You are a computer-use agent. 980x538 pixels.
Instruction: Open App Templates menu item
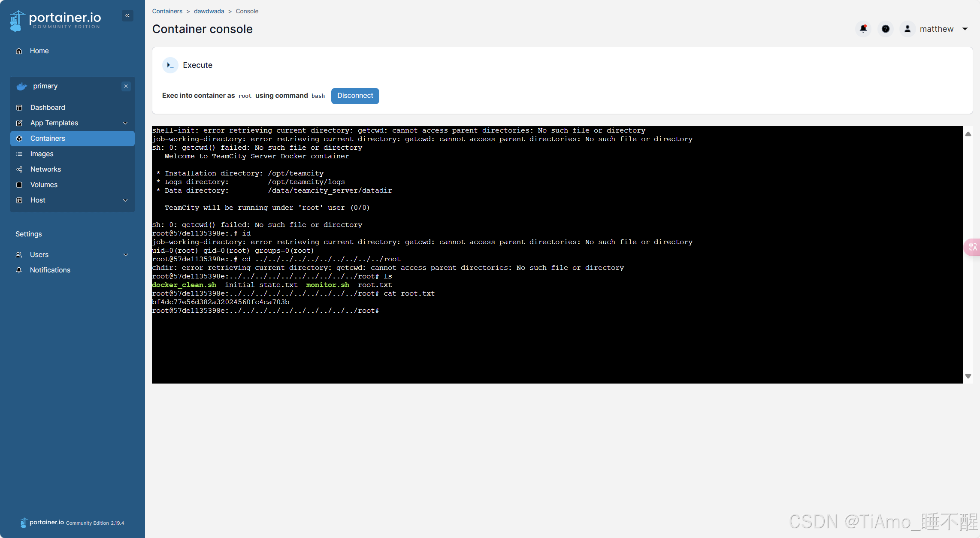(73, 123)
